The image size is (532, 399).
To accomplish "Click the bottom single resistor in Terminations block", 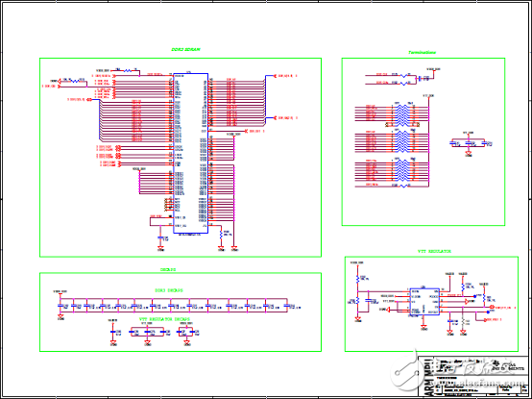I will pyautogui.click(x=403, y=186).
